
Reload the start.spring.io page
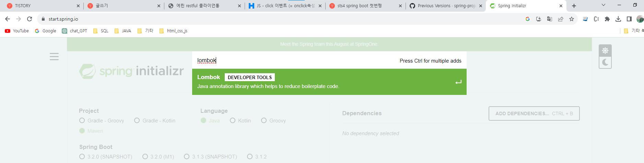30,19
